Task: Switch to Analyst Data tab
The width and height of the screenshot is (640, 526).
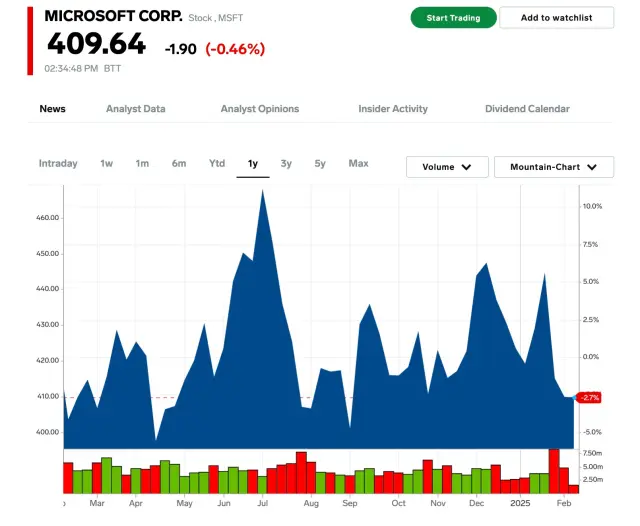Action: pyautogui.click(x=136, y=109)
